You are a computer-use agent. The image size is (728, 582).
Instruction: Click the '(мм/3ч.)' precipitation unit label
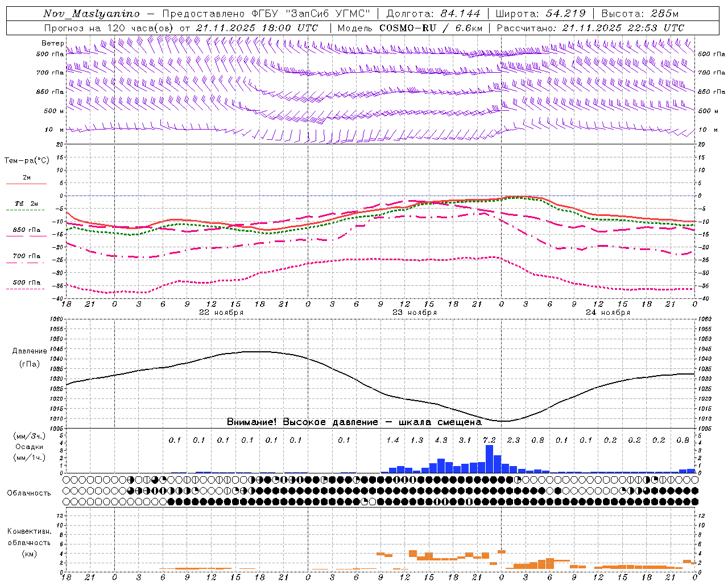point(30,436)
